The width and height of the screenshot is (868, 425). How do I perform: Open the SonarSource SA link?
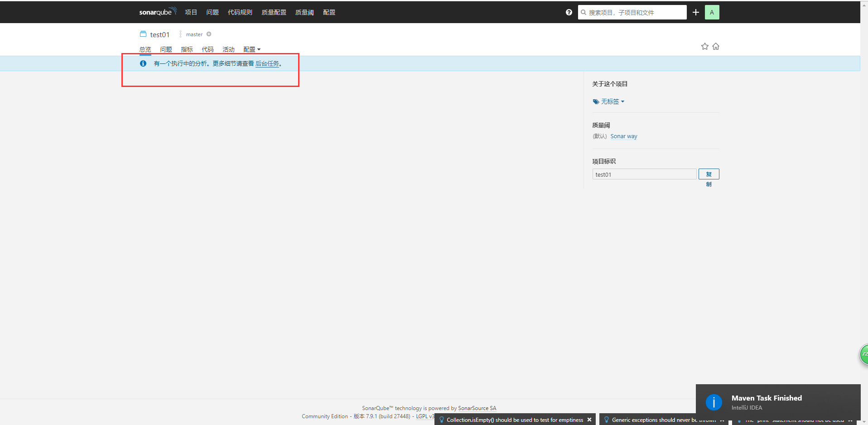[x=477, y=408]
